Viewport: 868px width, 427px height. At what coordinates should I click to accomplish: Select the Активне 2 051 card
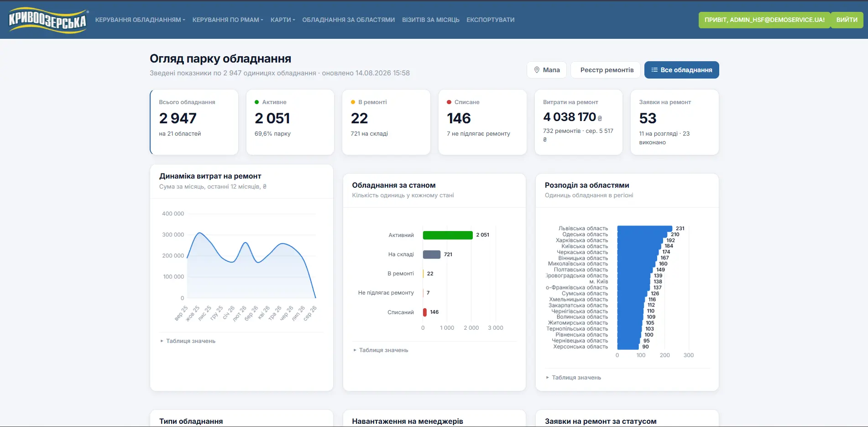tap(290, 122)
